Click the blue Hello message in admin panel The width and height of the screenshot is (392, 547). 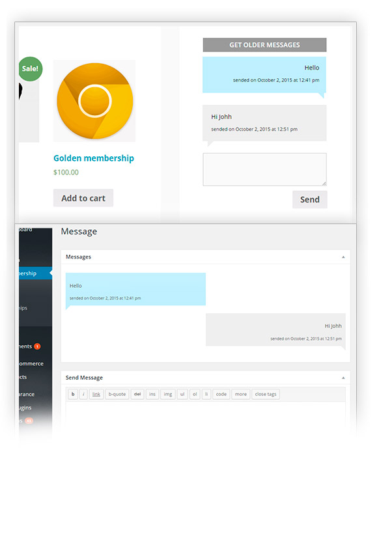(x=135, y=289)
